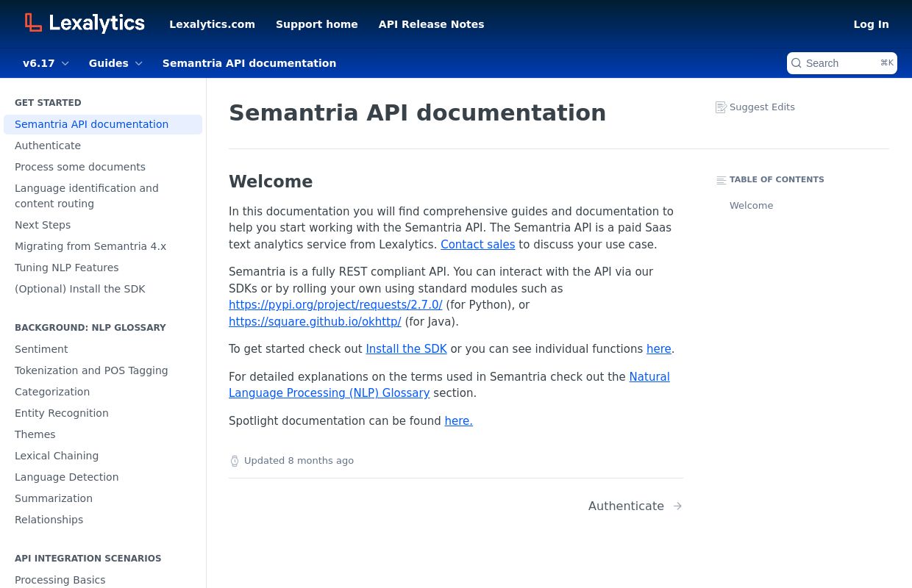This screenshot has height=588, width=912.
Task: Open the Sentiment glossary page
Action: tap(103, 349)
